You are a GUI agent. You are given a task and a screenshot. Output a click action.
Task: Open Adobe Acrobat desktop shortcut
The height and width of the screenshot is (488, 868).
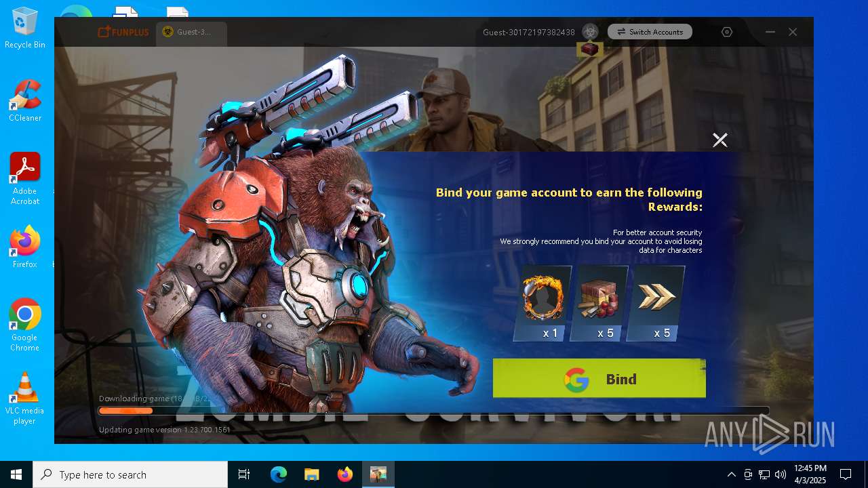(x=25, y=179)
